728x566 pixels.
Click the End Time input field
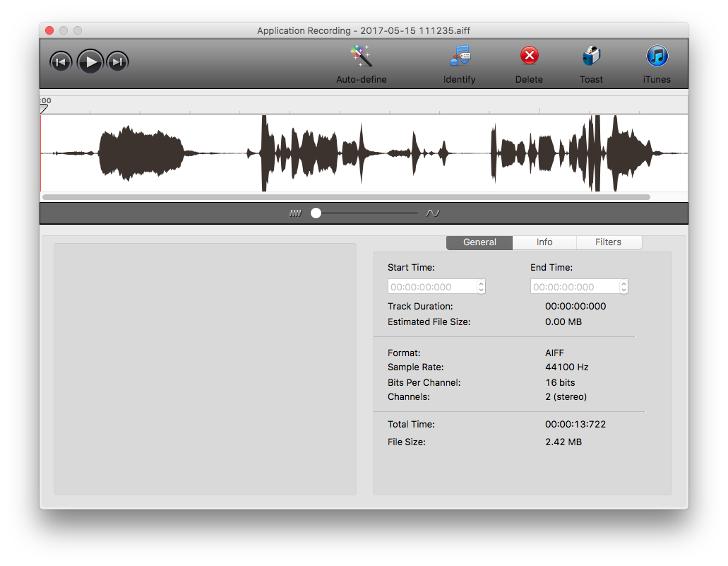pos(575,287)
